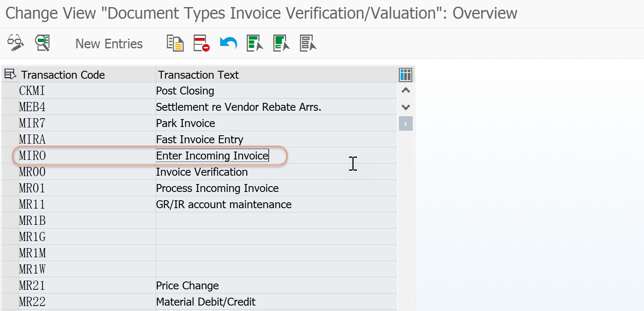Click the Transaction Code column header
Image resolution: width=644 pixels, height=311 pixels.
coord(63,75)
